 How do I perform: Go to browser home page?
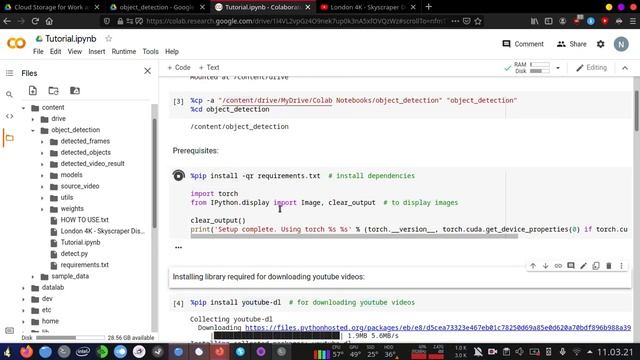pyautogui.click(x=49, y=21)
